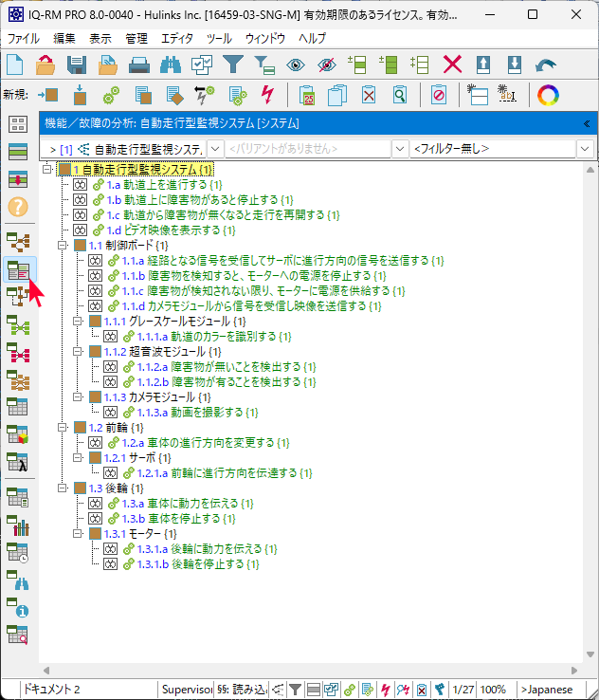Viewport: 599px width, 700px height.
Task: Click the print icon in toolbar
Action: pos(139,64)
